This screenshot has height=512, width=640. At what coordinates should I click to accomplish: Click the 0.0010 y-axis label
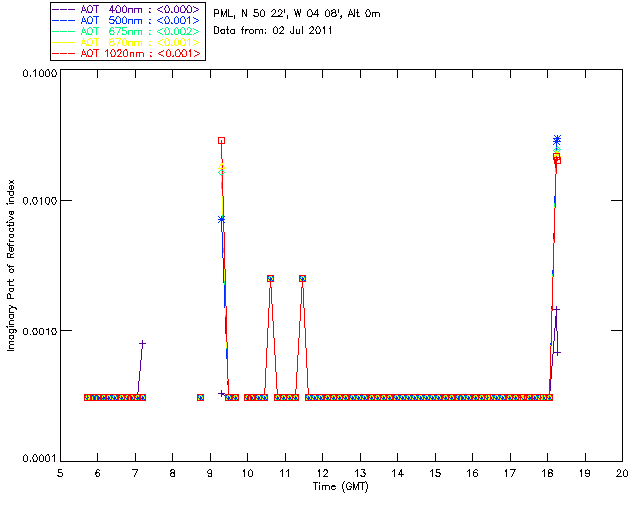coord(39,331)
